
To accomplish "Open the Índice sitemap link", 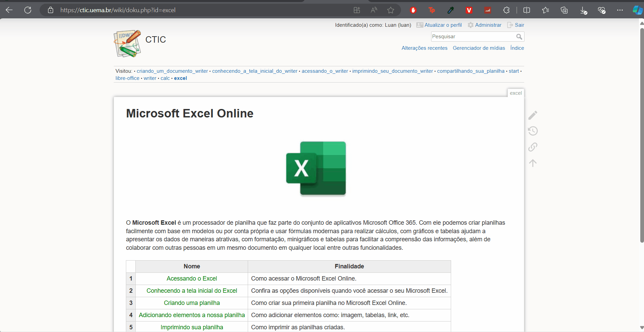I will tap(517, 48).
